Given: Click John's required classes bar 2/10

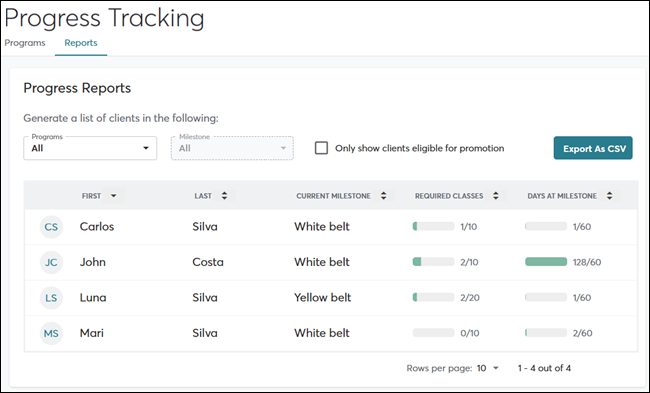Looking at the screenshot, I should click(x=434, y=262).
